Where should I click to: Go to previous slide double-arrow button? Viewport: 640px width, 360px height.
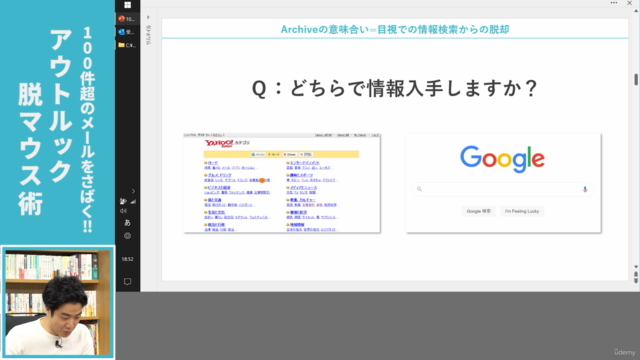(636, 274)
